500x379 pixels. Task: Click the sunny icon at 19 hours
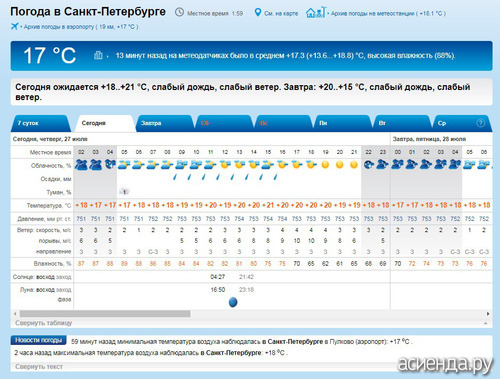325,165
